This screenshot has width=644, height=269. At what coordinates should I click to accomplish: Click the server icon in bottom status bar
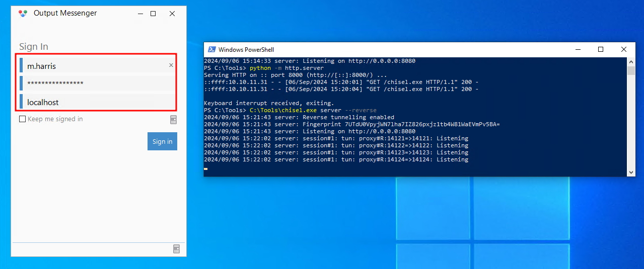pyautogui.click(x=176, y=249)
